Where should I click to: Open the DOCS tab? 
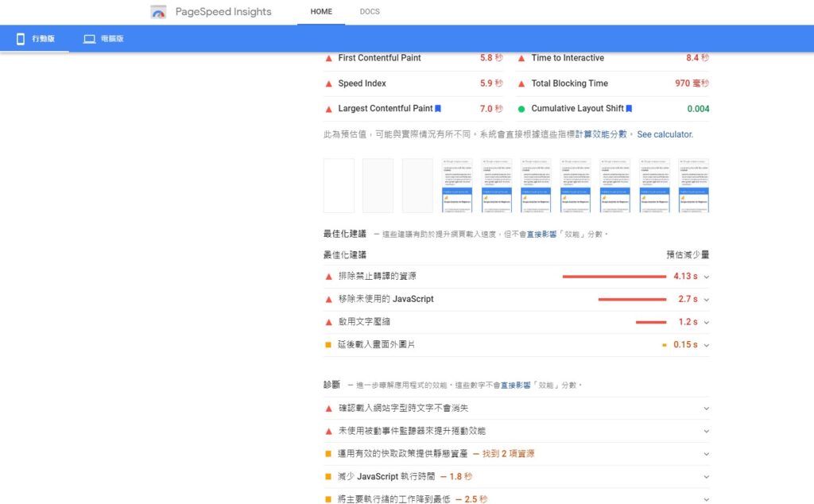[x=370, y=12]
